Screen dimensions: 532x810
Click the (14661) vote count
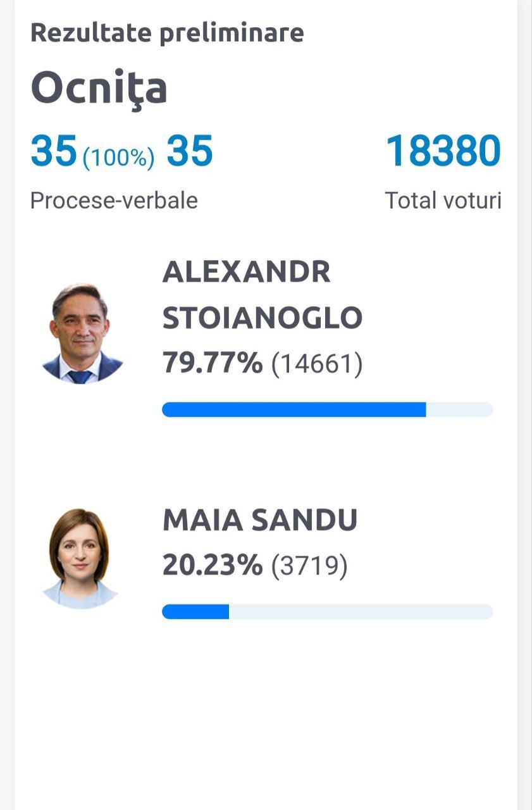[317, 364]
